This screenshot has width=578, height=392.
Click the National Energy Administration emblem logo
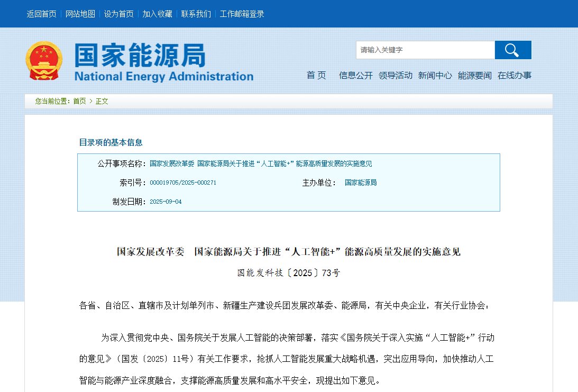coord(44,60)
